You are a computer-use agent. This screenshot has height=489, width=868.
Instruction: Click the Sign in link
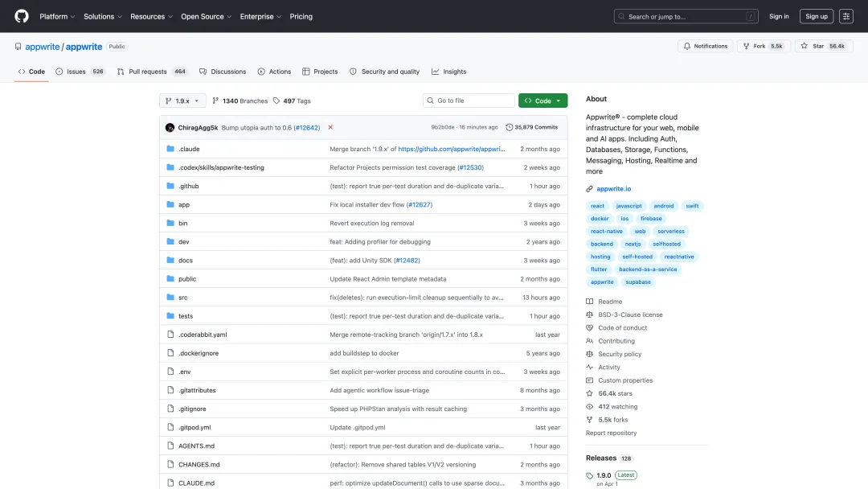point(779,17)
